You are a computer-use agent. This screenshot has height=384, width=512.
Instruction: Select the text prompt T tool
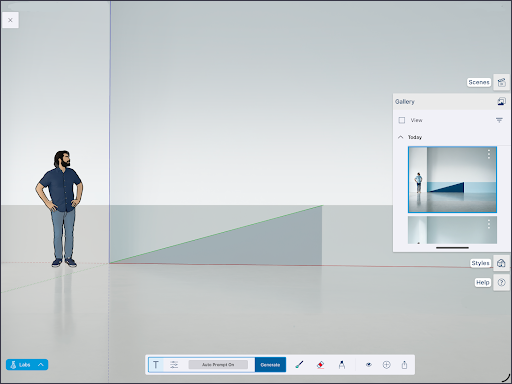pyautogui.click(x=156, y=365)
